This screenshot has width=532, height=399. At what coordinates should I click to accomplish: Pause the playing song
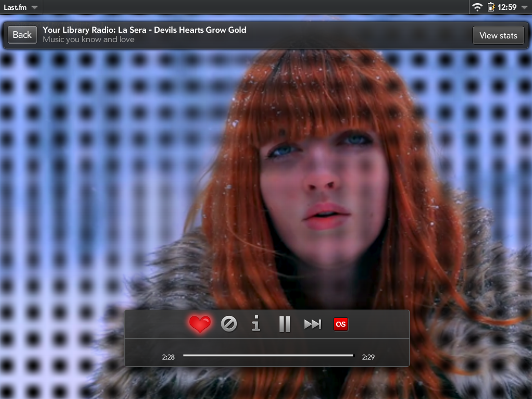click(x=285, y=324)
